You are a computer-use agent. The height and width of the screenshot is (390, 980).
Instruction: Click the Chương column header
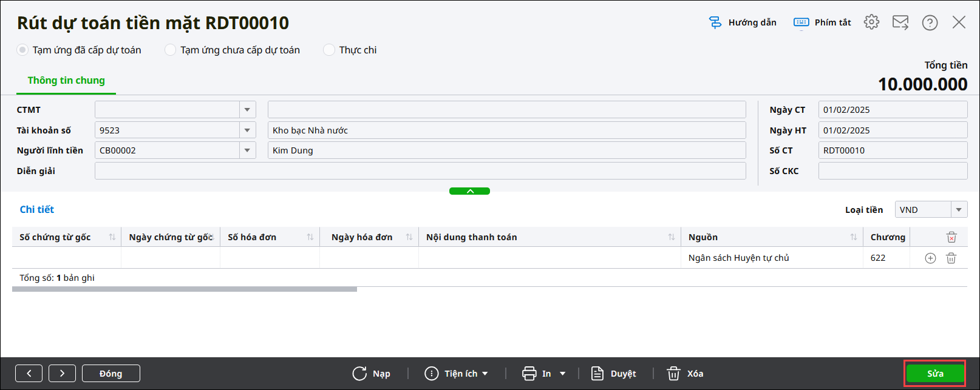(887, 237)
